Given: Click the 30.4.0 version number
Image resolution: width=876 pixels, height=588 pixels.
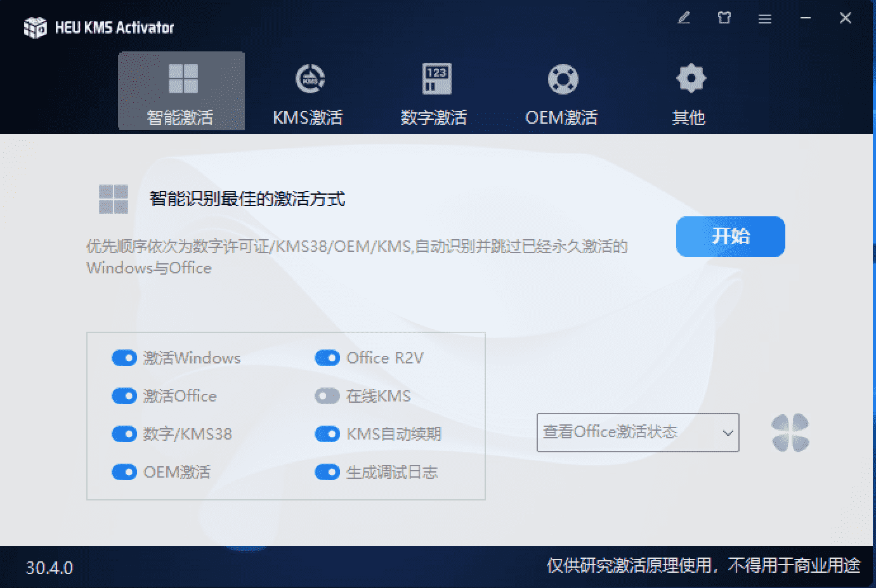Looking at the screenshot, I should (x=49, y=568).
